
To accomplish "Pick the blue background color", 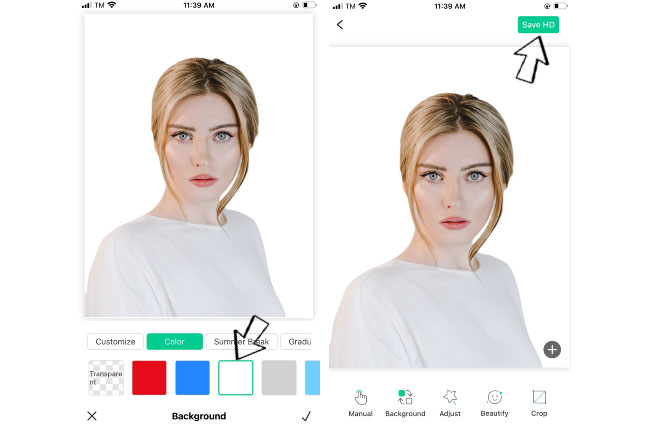I will [x=192, y=378].
